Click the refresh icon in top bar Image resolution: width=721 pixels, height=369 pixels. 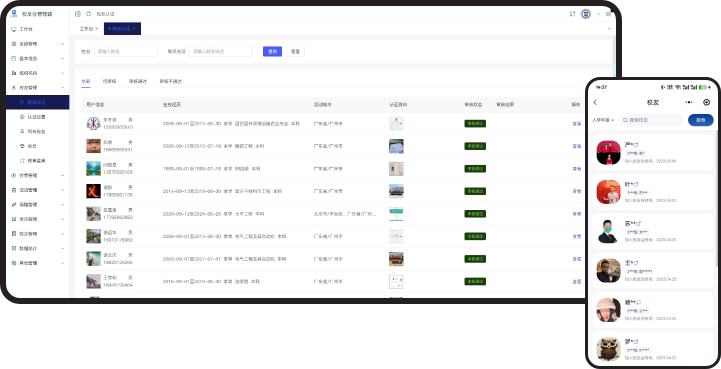coord(88,14)
